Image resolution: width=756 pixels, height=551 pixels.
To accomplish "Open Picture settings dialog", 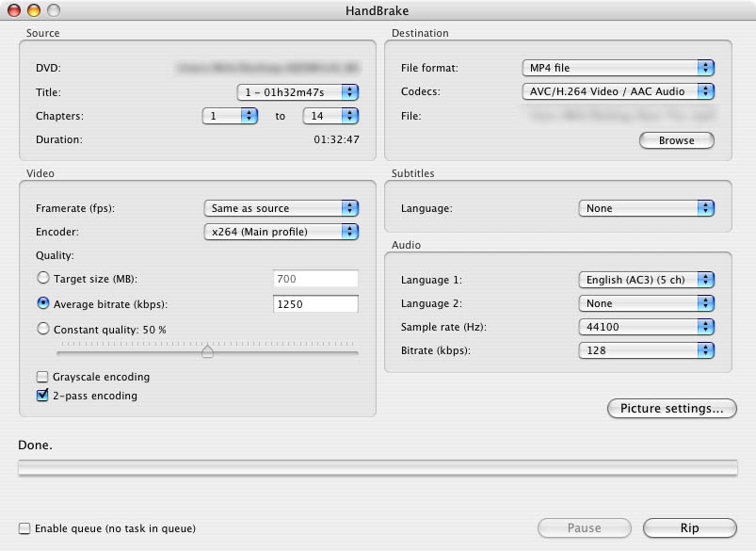I will [671, 408].
